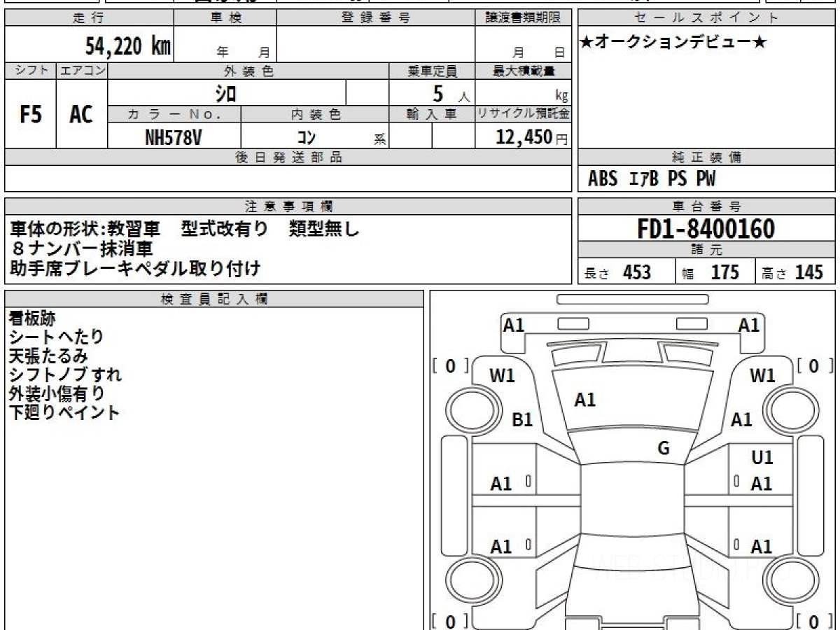Screen dimensions: 840x630
Task: Select the 車検 header cell
Action: (225, 18)
